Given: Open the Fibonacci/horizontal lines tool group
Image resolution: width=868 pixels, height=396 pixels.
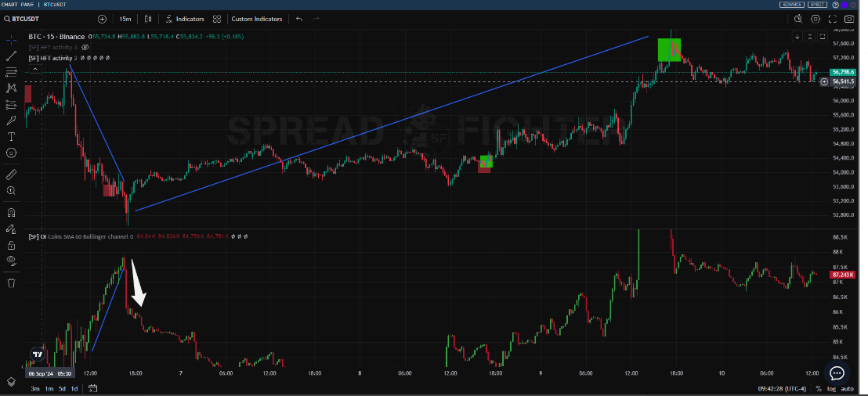Looking at the screenshot, I should [x=11, y=72].
